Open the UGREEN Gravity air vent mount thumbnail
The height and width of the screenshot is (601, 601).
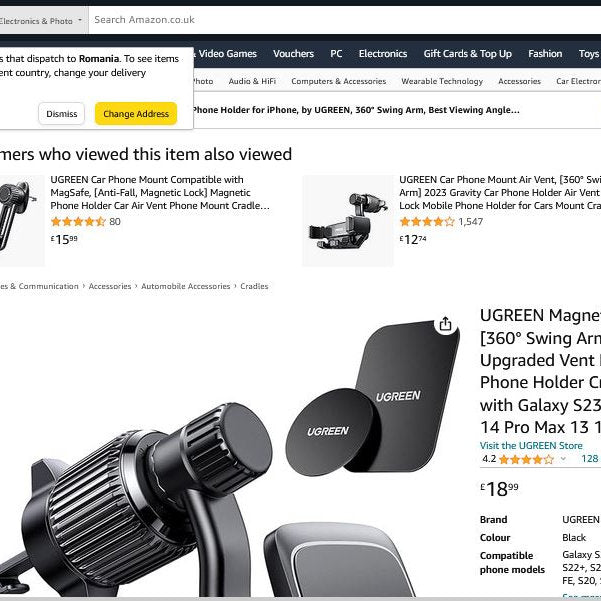point(347,220)
